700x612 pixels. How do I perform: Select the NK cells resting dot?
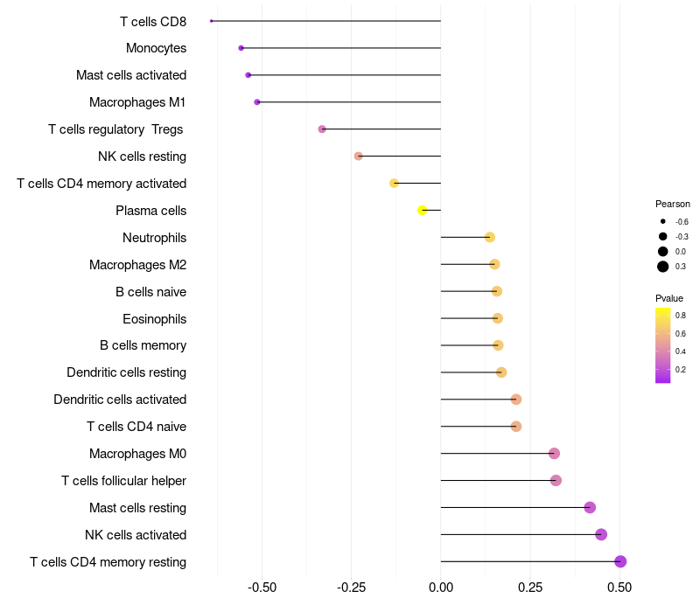point(358,156)
